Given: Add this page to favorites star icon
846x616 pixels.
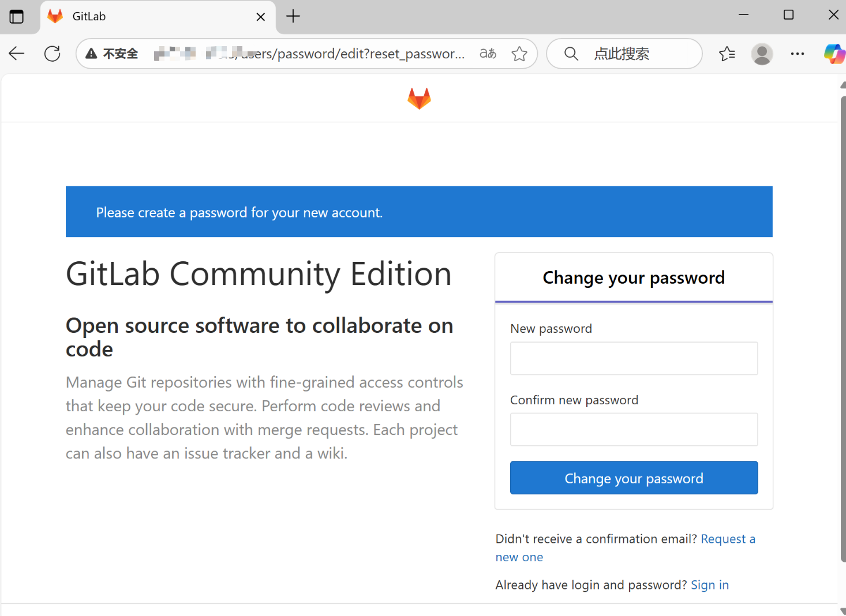Looking at the screenshot, I should point(519,54).
